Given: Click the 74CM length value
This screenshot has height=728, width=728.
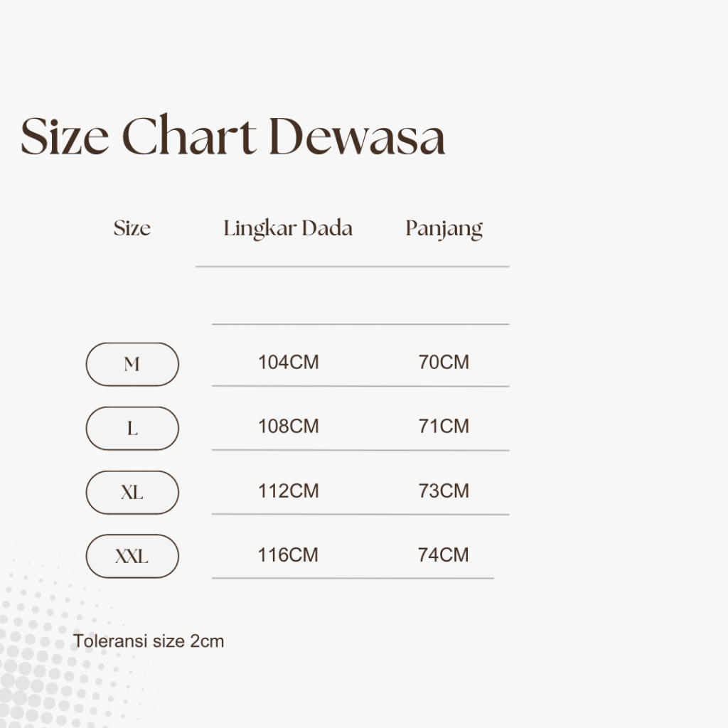Looking at the screenshot, I should pos(444,555).
